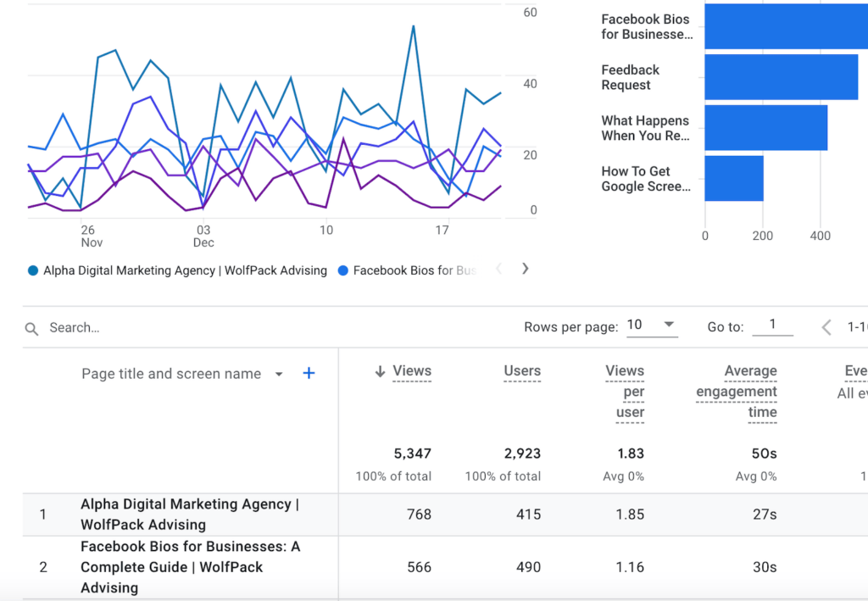Select the What Happens When You Re... bar
This screenshot has width=868, height=601.
[766, 128]
